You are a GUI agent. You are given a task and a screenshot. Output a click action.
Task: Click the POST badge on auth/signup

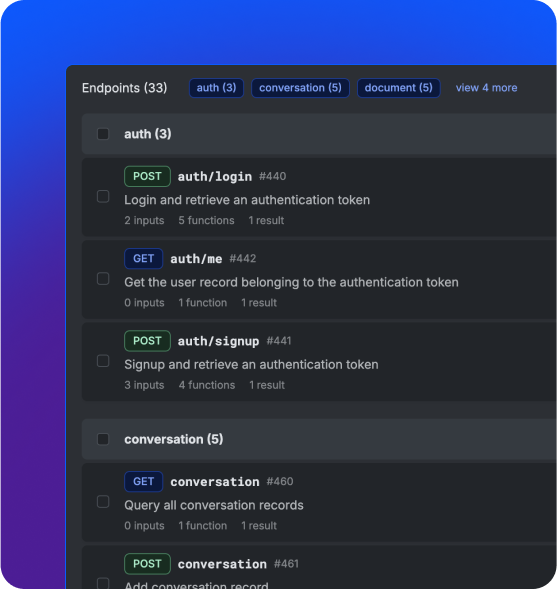(x=147, y=341)
